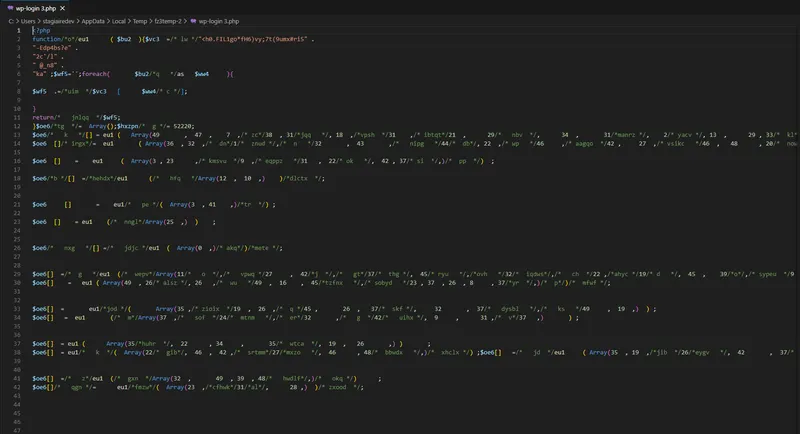Click line number 12 in the gutter
This screenshot has height=434, width=800.
coord(17,126)
